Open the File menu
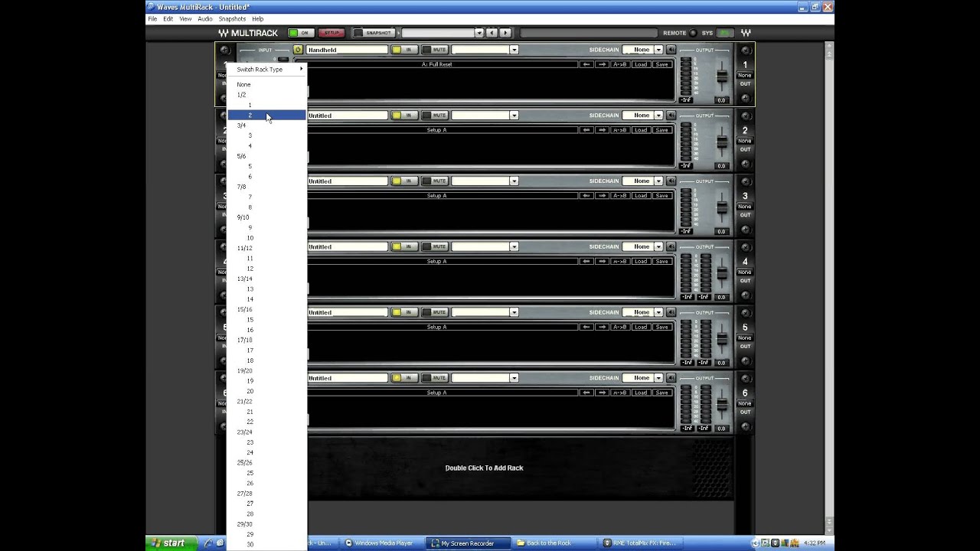This screenshot has height=551, width=980. pyautogui.click(x=152, y=18)
